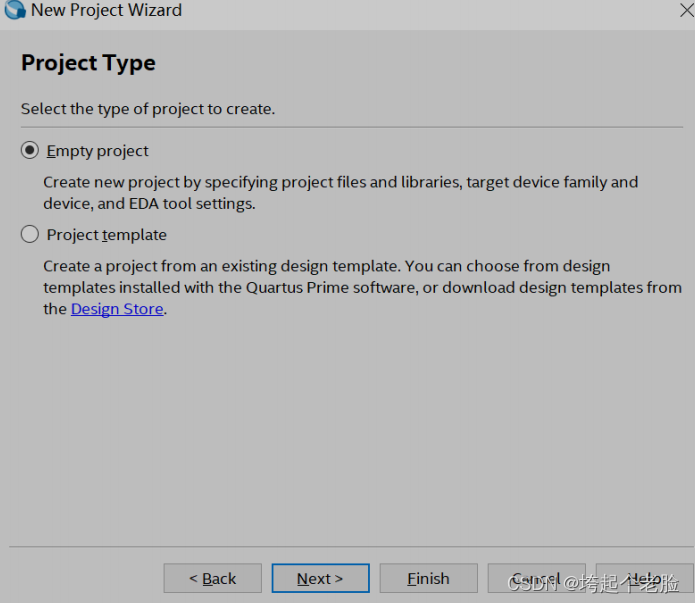Cancel the New Project Wizard

537,578
